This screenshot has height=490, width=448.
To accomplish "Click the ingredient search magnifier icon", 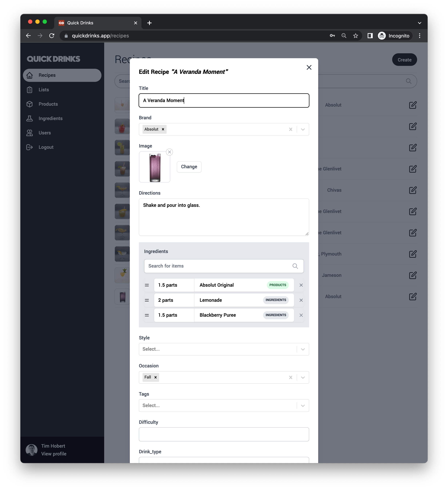I will [x=295, y=266].
